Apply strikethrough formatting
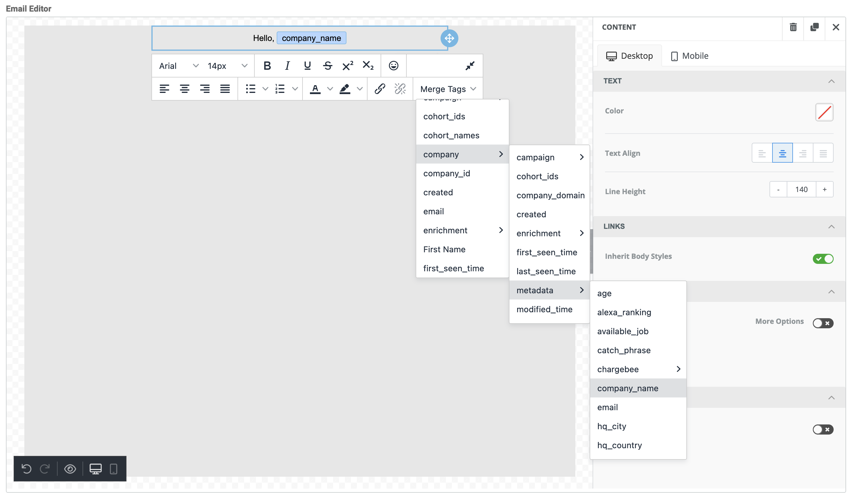 (327, 66)
